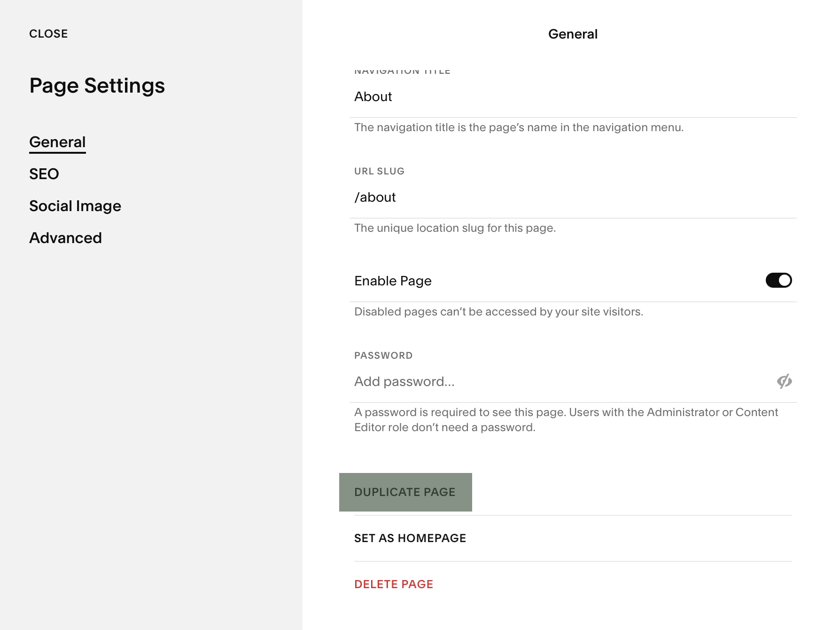840x630 pixels.
Task: Click the Enable Page label text
Action: pyautogui.click(x=393, y=281)
